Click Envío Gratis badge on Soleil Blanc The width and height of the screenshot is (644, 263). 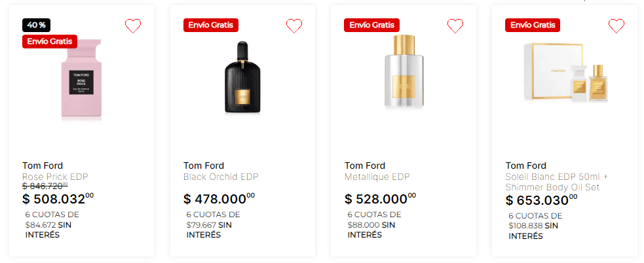pyautogui.click(x=533, y=25)
